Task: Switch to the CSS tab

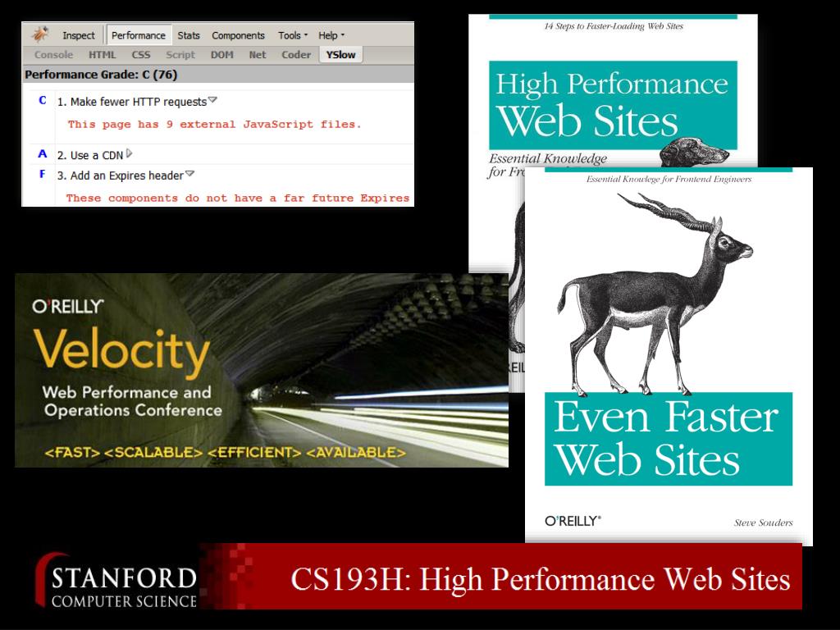Action: [x=141, y=55]
